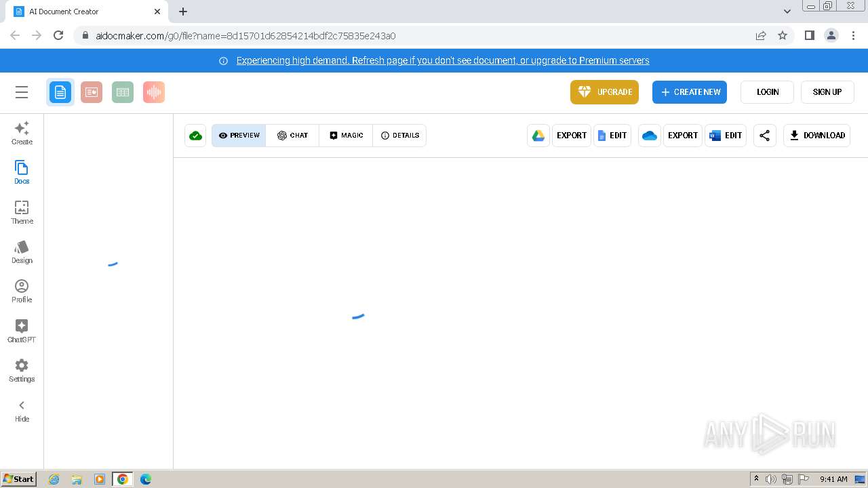Open Theme in the sidebar

[x=22, y=212]
